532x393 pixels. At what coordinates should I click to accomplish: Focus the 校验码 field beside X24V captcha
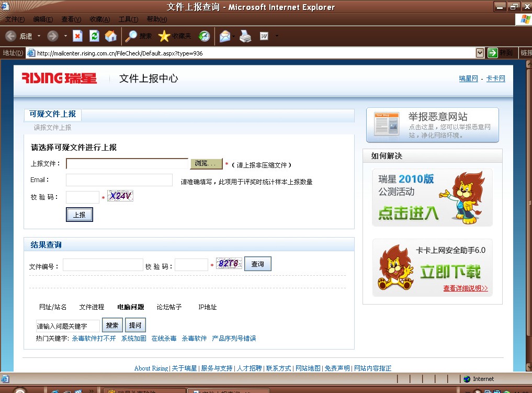coord(83,197)
